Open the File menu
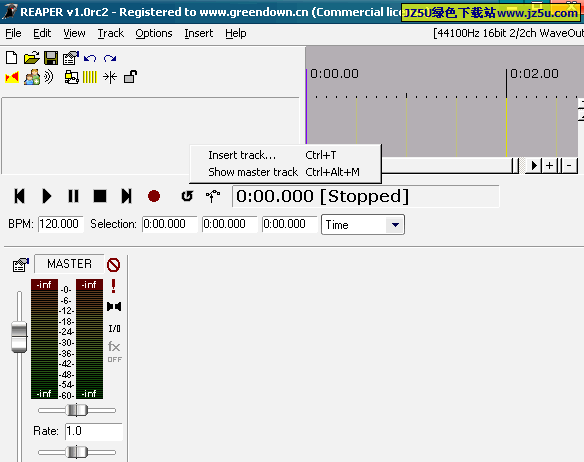This screenshot has width=584, height=462. pos(13,34)
